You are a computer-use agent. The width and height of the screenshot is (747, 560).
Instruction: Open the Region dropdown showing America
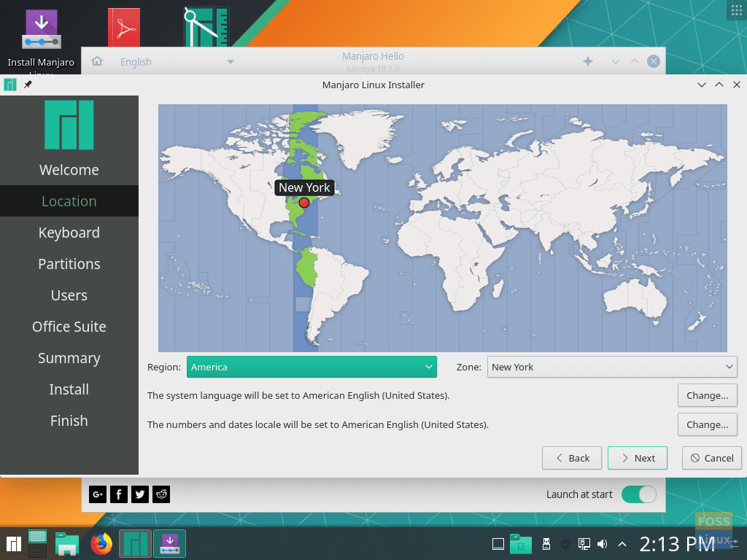311,367
